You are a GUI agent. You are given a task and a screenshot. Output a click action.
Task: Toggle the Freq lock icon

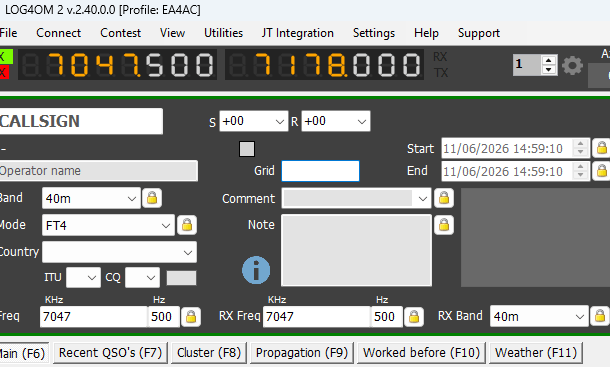191,316
